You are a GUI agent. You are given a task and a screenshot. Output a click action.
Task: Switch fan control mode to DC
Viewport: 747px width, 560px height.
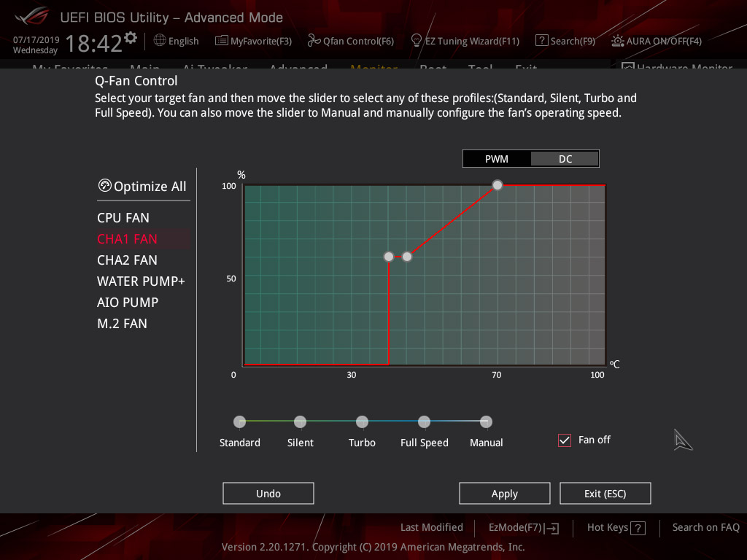pos(565,158)
